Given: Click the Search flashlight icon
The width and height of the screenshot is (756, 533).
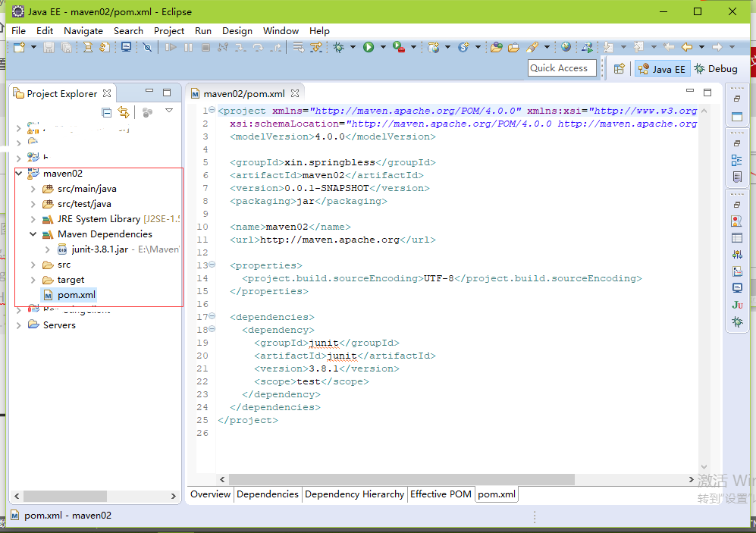Looking at the screenshot, I should 532,47.
